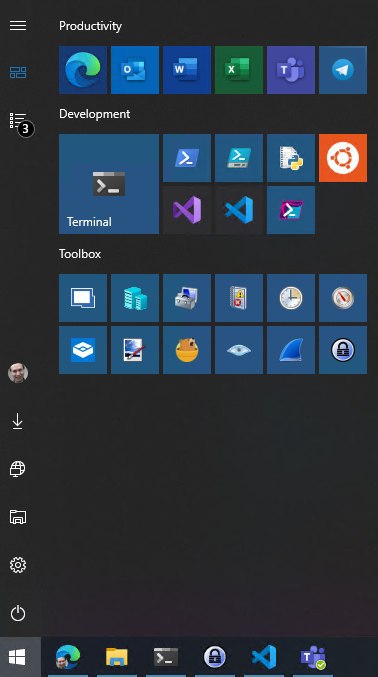Open the Remote Desktop tile with white monitors
Viewport: 378px width, 677px height.
[83, 298]
